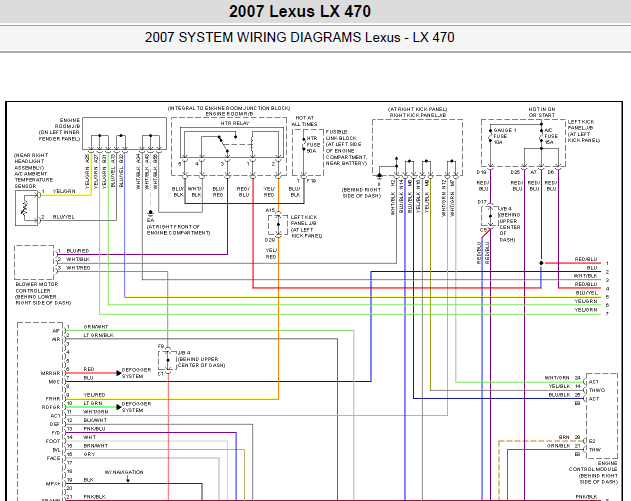The image size is (631, 501).
Task: Select the 'FACE' terminal label
Action: pyautogui.click(x=53, y=458)
